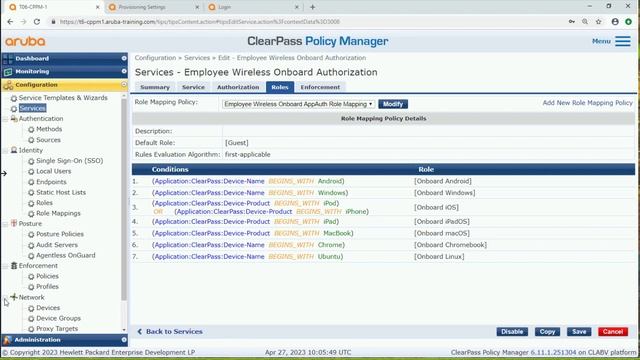This screenshot has width=640, height=360.
Task: Click the Copy button
Action: (x=547, y=332)
